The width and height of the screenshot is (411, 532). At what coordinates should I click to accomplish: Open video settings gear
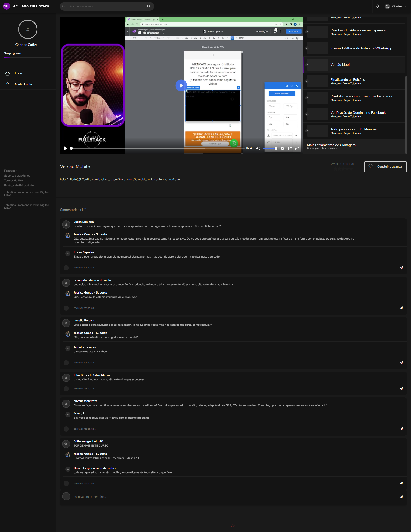point(282,148)
